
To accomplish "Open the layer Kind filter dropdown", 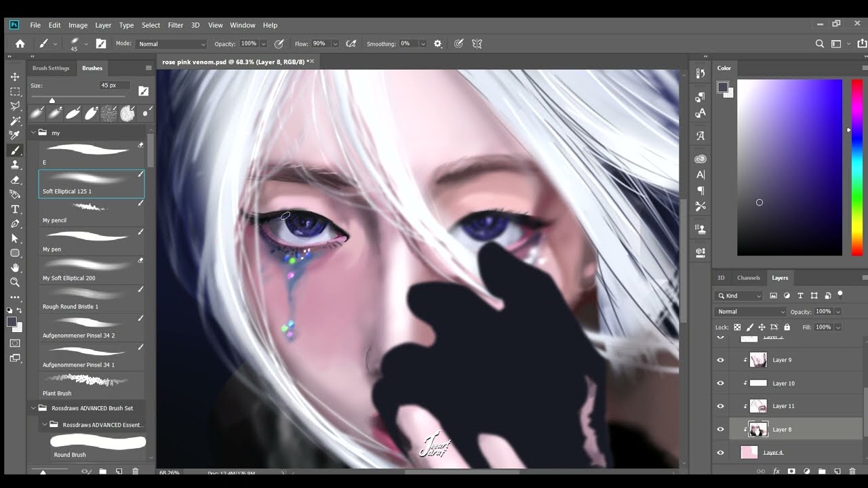I will pyautogui.click(x=738, y=296).
